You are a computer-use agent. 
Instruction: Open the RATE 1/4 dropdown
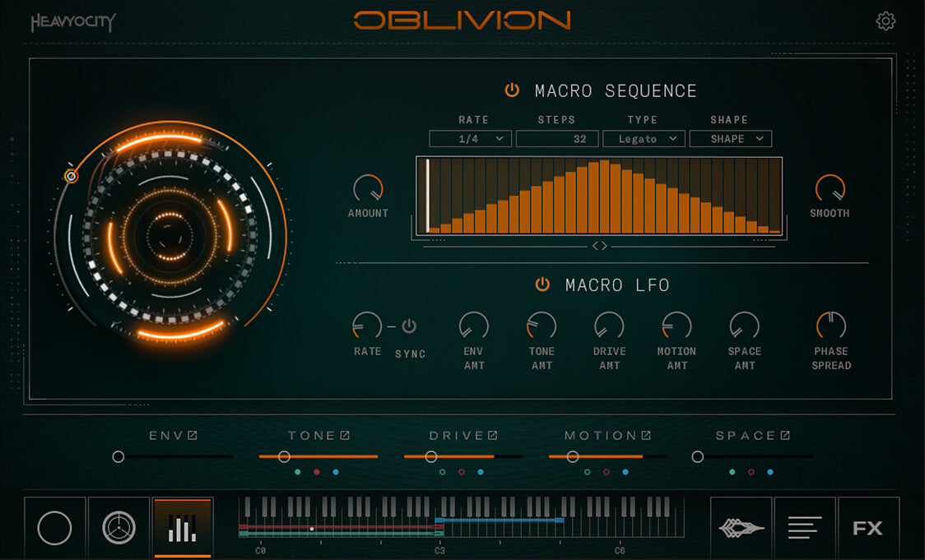pos(471,139)
